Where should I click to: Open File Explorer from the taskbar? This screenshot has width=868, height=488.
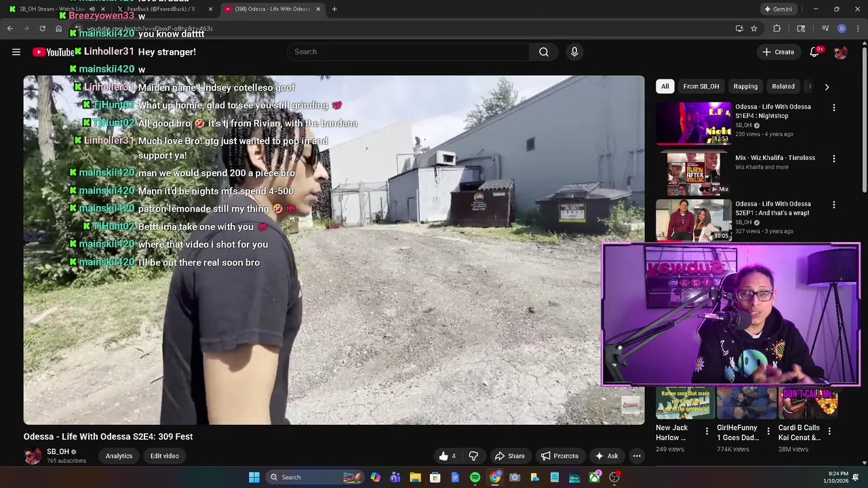tap(415, 477)
